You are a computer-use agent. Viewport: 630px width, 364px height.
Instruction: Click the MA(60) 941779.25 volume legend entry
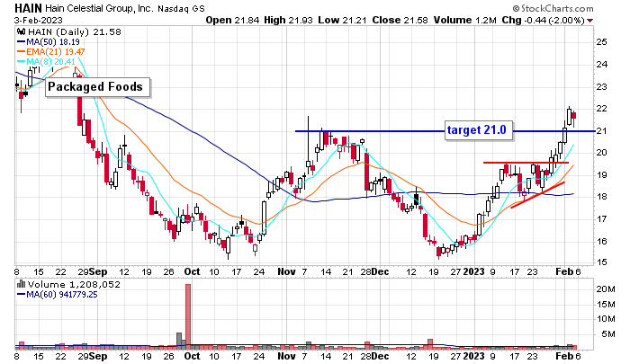(58, 295)
